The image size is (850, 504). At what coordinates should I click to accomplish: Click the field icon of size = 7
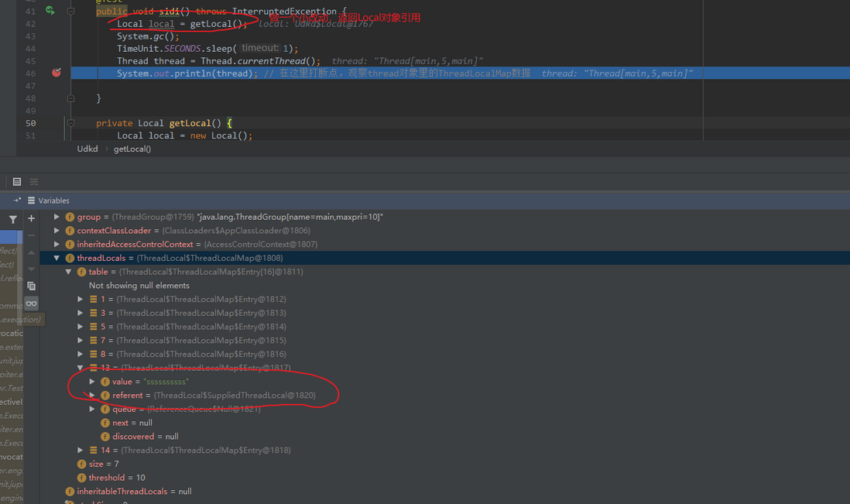[81, 464]
